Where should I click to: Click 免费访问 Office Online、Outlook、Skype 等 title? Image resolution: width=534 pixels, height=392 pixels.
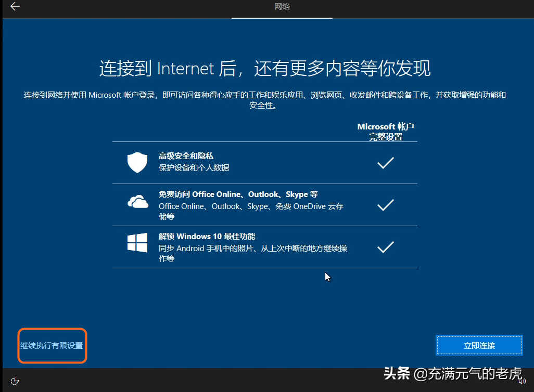pos(238,194)
